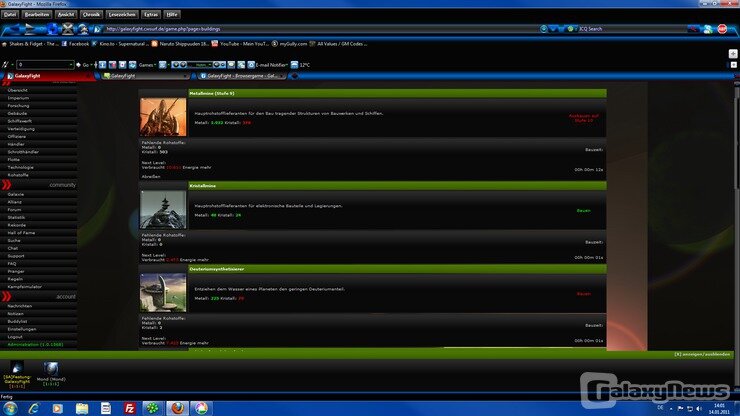Viewport: 740px width, 416px height.
Task: Click Ausbauen auf Stufe 10 for Metallmine
Action: tap(583, 118)
